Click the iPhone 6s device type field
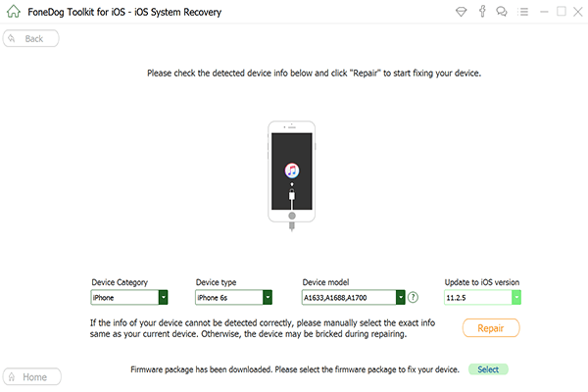This screenshot has height=392, width=588. (227, 297)
